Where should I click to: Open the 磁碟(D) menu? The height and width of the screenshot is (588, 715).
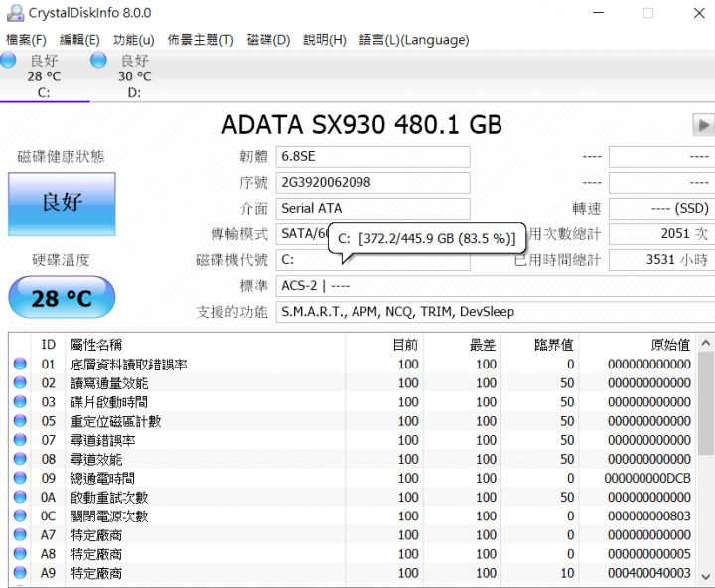(x=268, y=40)
